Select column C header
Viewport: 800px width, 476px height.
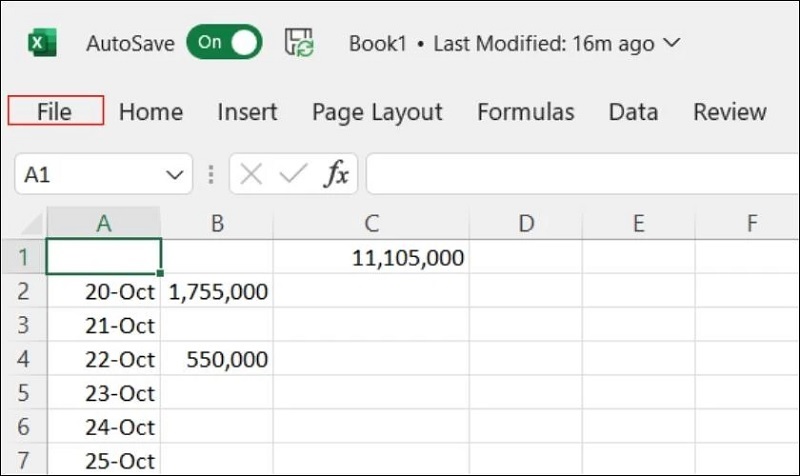(371, 224)
